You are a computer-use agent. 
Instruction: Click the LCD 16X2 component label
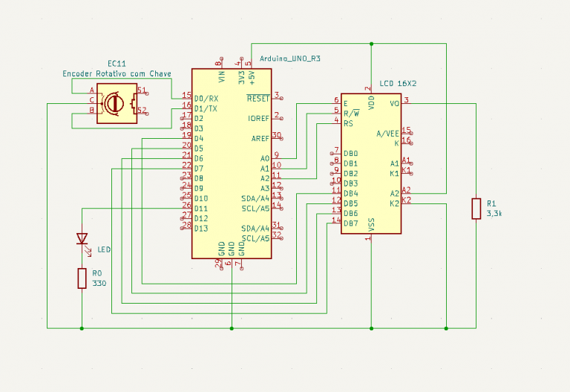tap(398, 83)
